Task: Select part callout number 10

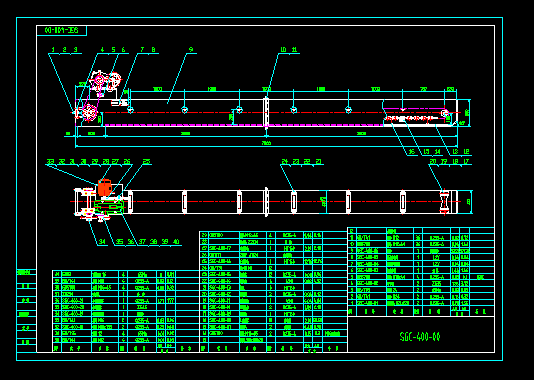Action: (283, 50)
